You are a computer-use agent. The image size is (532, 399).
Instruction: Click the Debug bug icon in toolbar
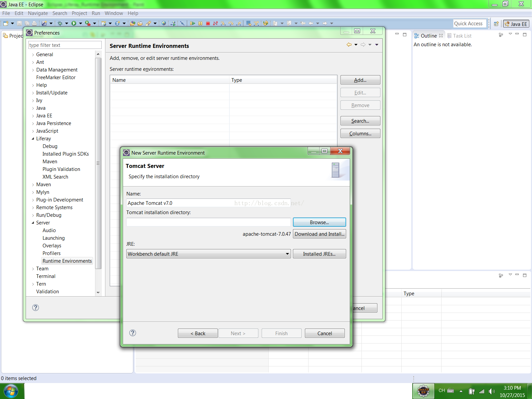click(x=60, y=23)
